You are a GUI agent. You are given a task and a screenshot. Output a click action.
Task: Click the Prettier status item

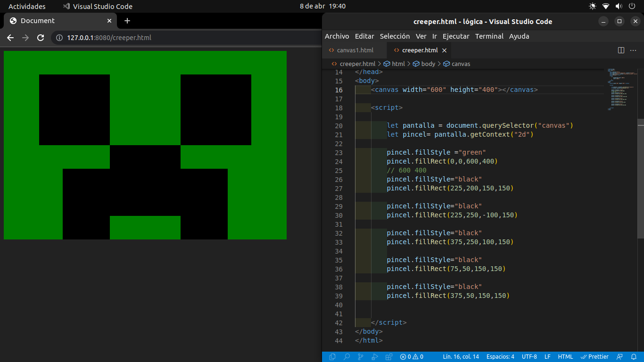point(594,357)
